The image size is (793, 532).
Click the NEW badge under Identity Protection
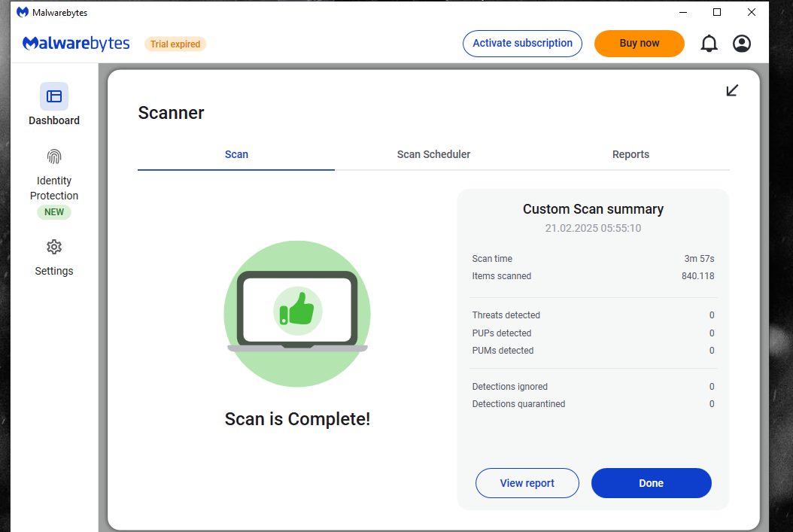(54, 212)
